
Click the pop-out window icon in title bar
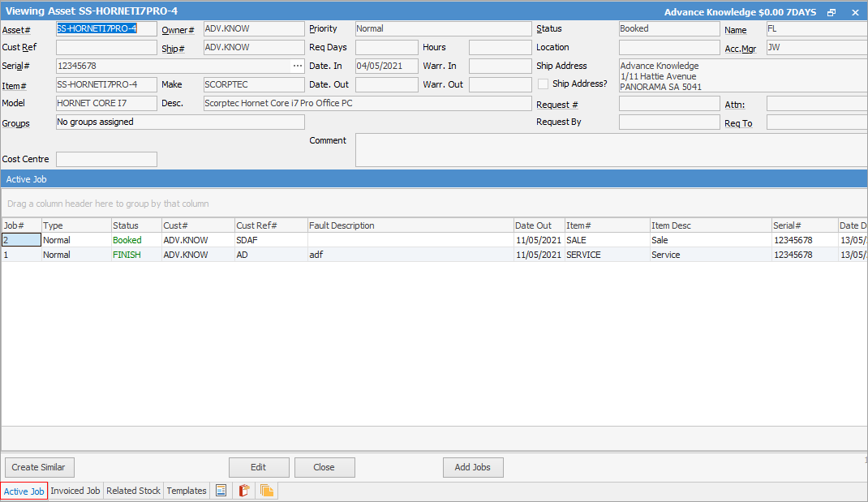pos(831,12)
